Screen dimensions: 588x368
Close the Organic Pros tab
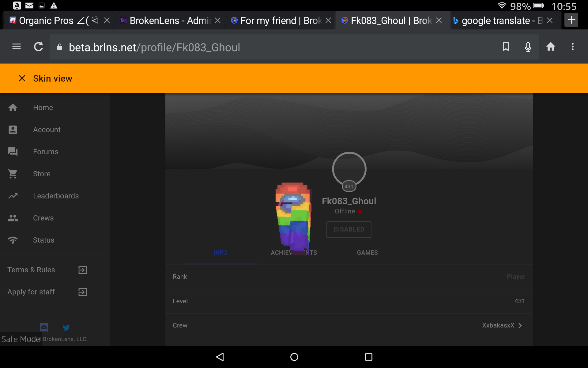107,21
